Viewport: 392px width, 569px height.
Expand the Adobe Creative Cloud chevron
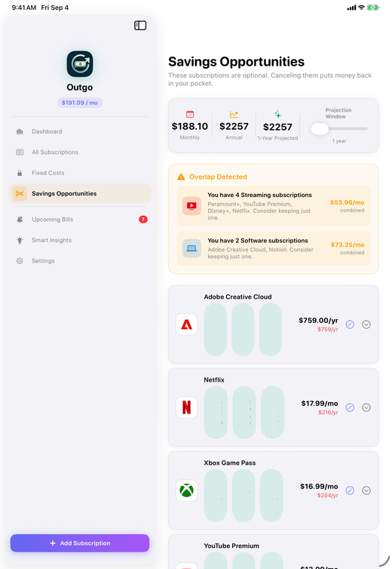(366, 324)
